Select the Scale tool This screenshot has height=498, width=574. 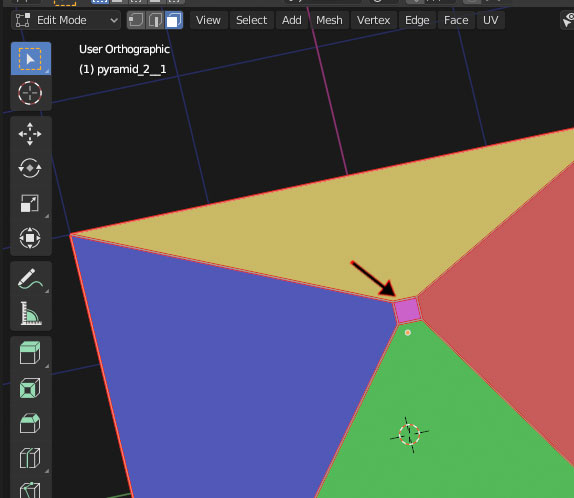coord(31,203)
